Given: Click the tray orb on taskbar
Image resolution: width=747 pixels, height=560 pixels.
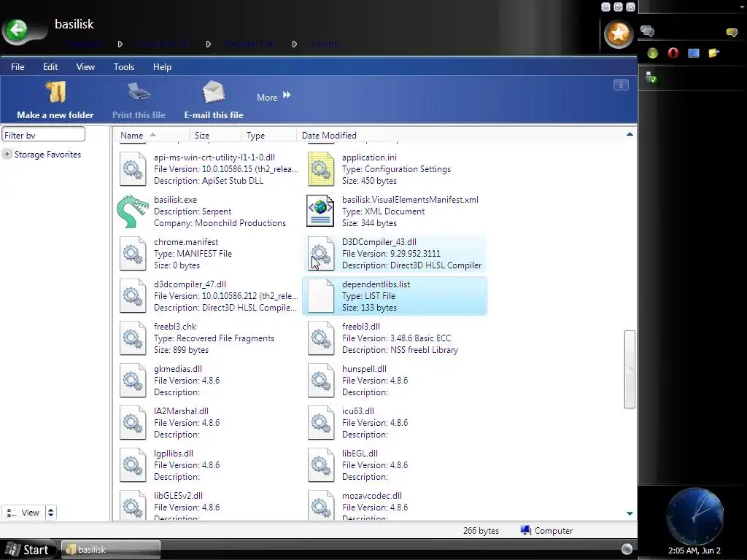Looking at the screenshot, I should [x=627, y=549].
